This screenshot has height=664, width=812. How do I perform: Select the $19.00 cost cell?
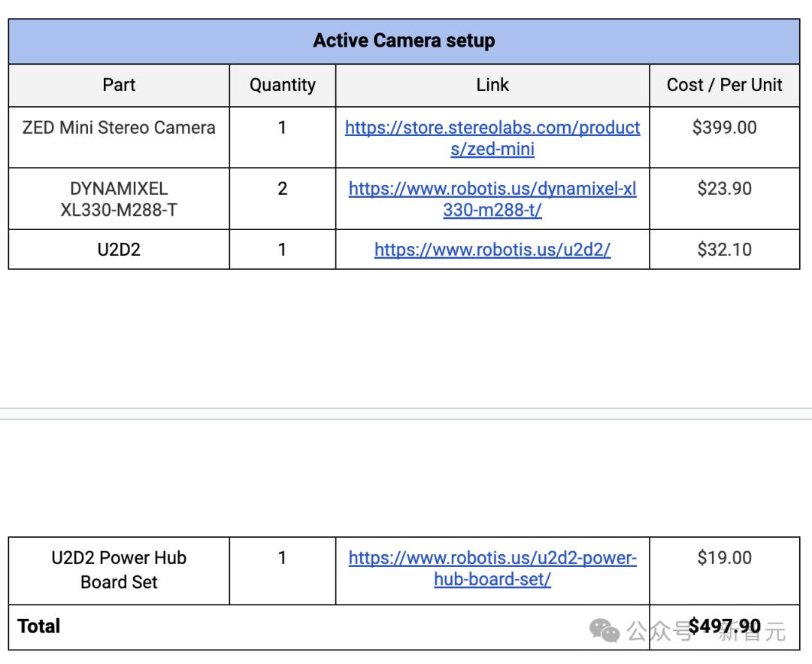point(725,570)
